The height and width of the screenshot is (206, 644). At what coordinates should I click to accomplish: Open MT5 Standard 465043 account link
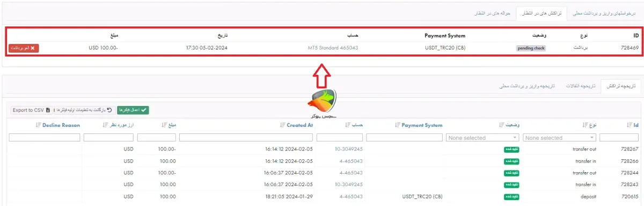click(x=333, y=48)
